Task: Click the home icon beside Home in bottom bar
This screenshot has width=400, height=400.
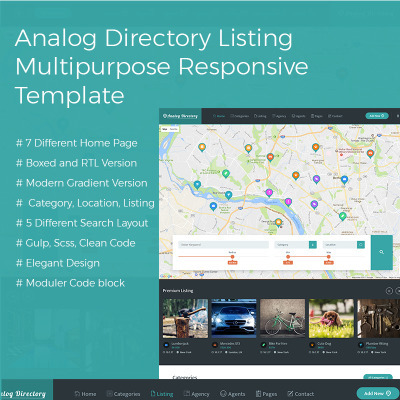Action: point(77,393)
